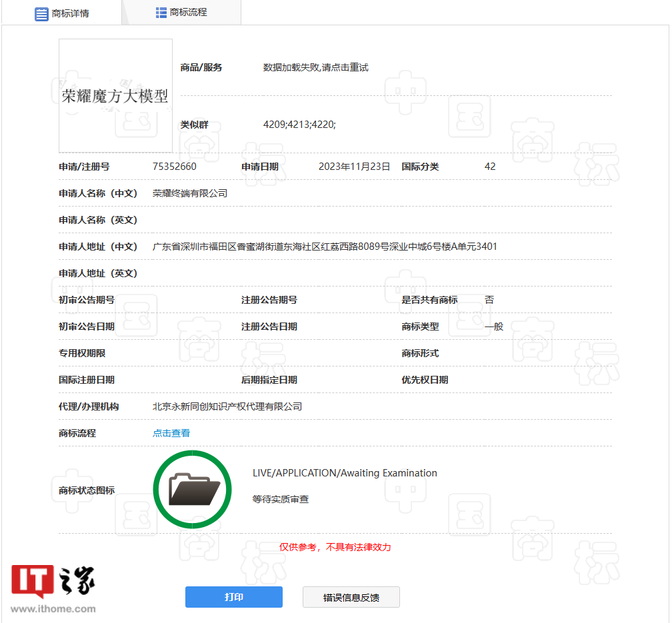Viewport: 672px width, 623px height.
Task: Open the 商标详情 tab
Action: click(62, 13)
